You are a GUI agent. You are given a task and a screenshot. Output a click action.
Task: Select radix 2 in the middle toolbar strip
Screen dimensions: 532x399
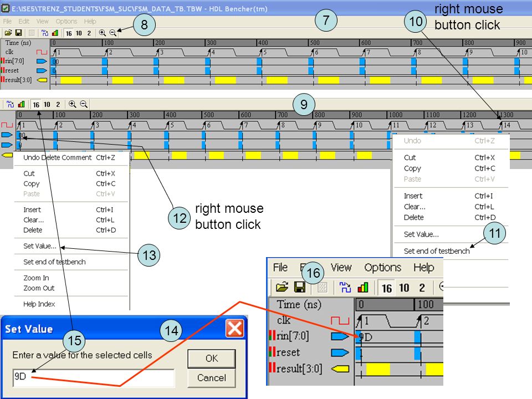point(58,105)
